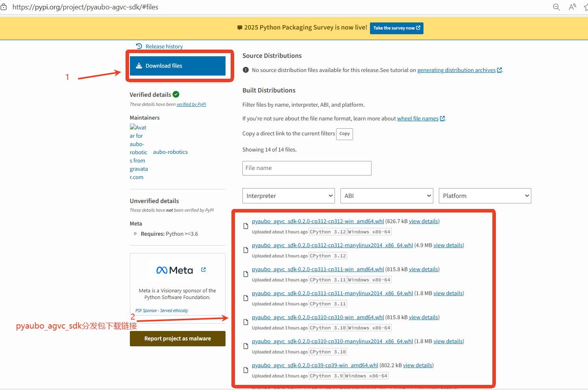This screenshot has width=588, height=390.
Task: Click the file icon beside cp39 win_amd64 wheel
Action: [x=246, y=370]
